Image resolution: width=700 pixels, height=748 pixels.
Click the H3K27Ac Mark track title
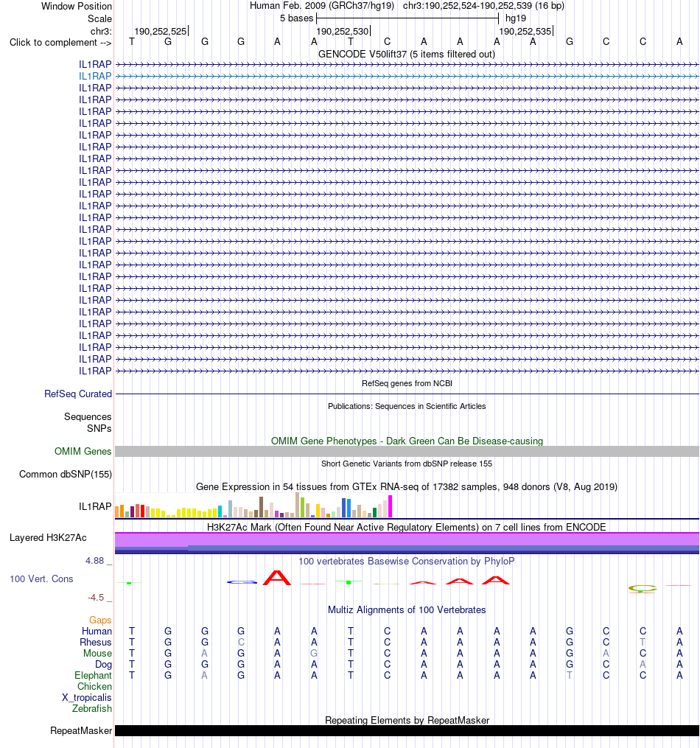click(x=406, y=527)
